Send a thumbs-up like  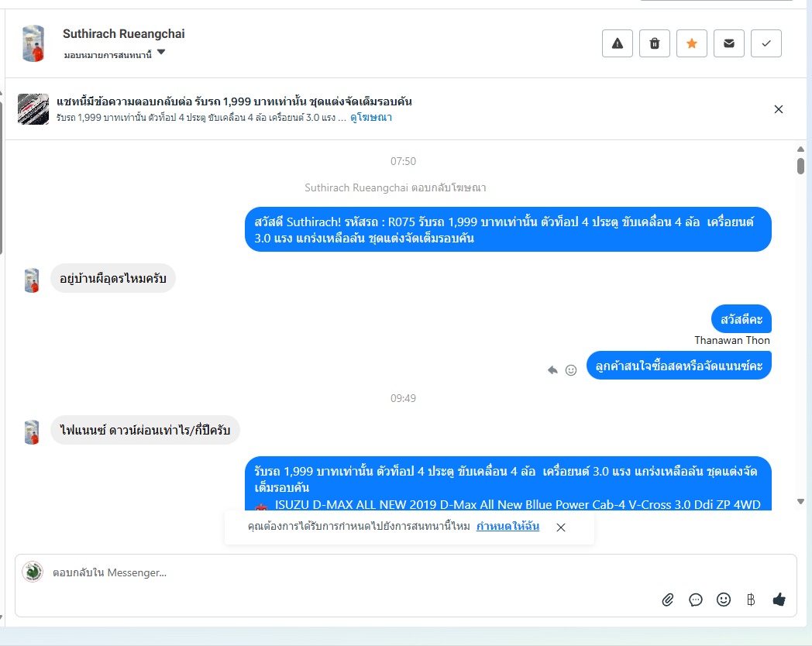click(779, 600)
